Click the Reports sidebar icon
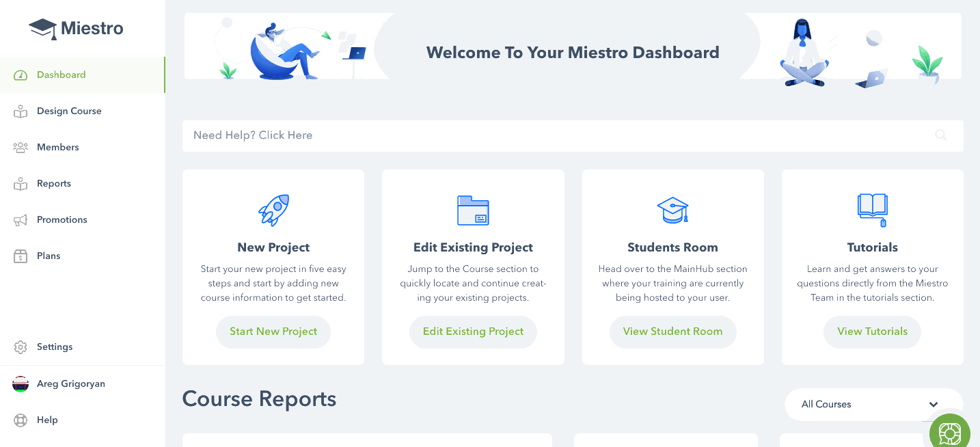This screenshot has height=447, width=980. pyautogui.click(x=21, y=184)
